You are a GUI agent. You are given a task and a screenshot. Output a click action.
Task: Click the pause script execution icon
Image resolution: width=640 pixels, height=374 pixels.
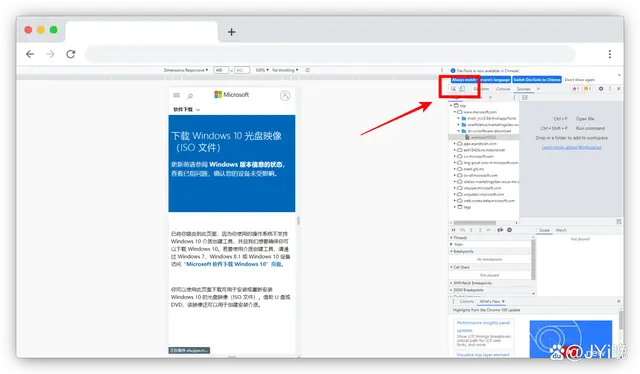453,230
